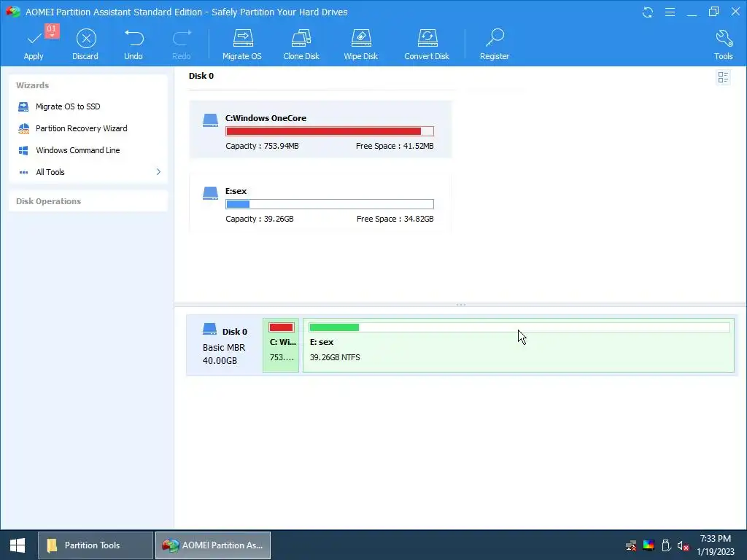Click the refresh icon in title bar
Screen dimensions: 747x560
648,12
